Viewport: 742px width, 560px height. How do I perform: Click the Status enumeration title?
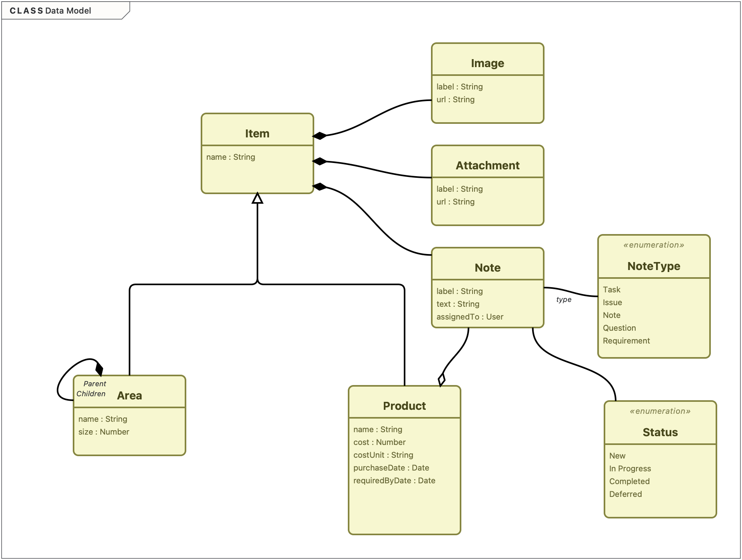660,432
